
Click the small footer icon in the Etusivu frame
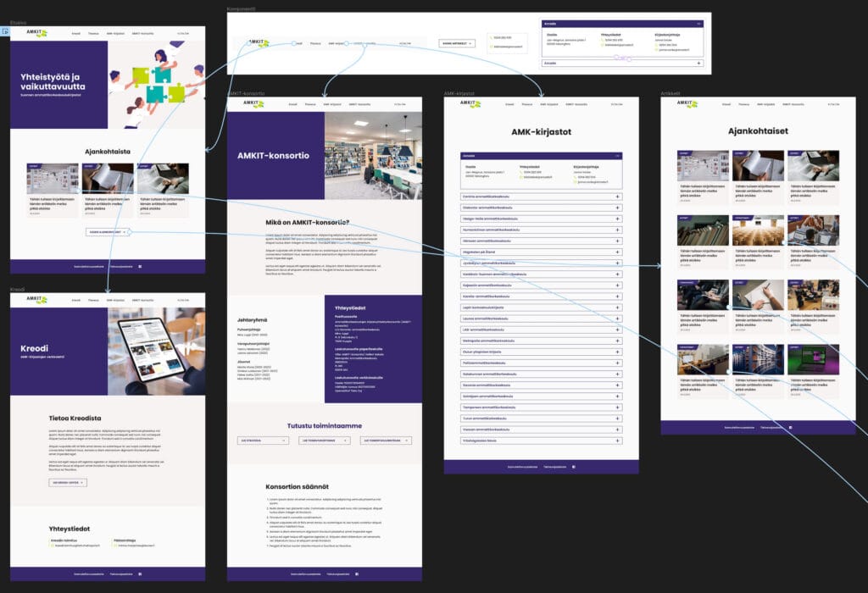(x=140, y=267)
